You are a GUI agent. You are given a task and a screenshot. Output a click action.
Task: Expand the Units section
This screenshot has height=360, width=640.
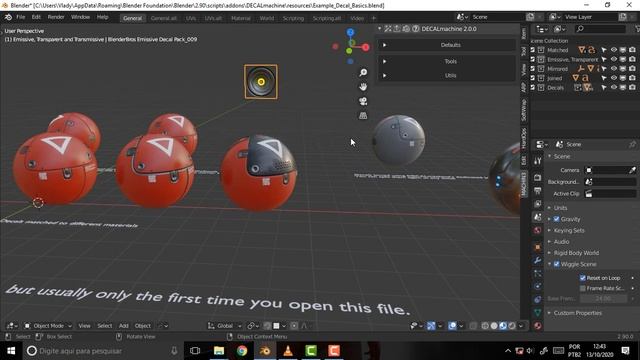click(x=560, y=208)
